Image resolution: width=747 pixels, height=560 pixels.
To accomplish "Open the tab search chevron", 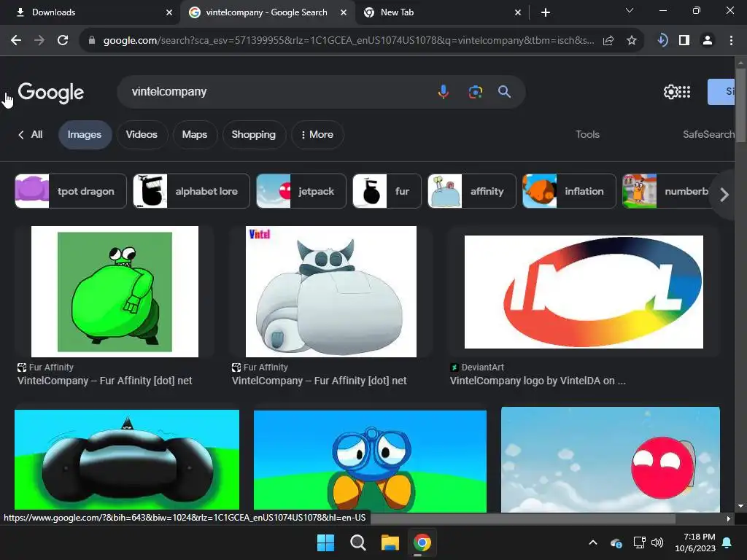I will coord(630,10).
